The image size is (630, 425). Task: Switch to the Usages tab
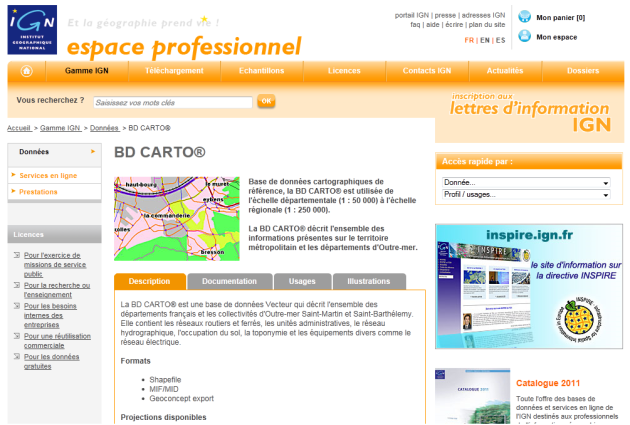(x=302, y=282)
